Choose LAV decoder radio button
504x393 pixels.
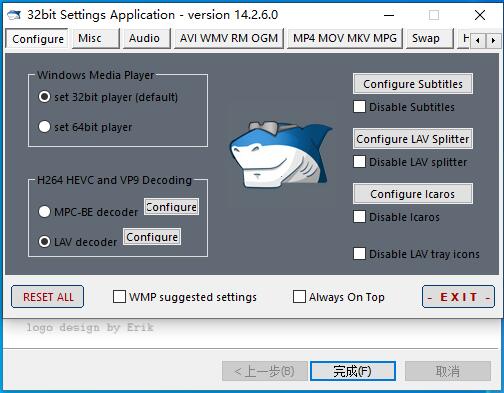pyautogui.click(x=44, y=242)
